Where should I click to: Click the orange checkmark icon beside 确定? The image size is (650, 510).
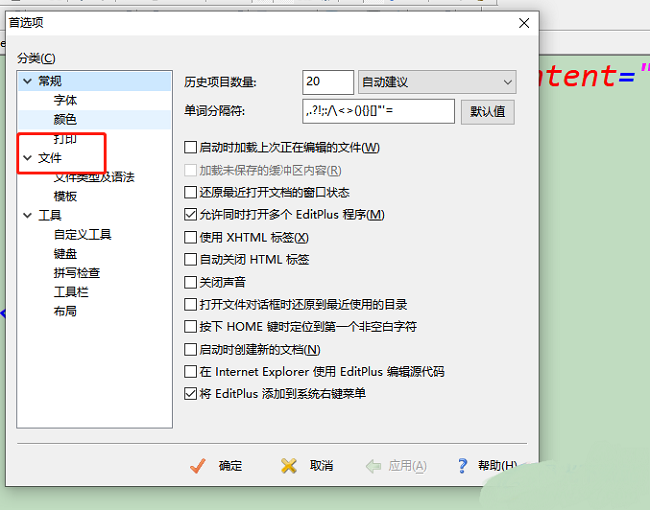click(198, 466)
